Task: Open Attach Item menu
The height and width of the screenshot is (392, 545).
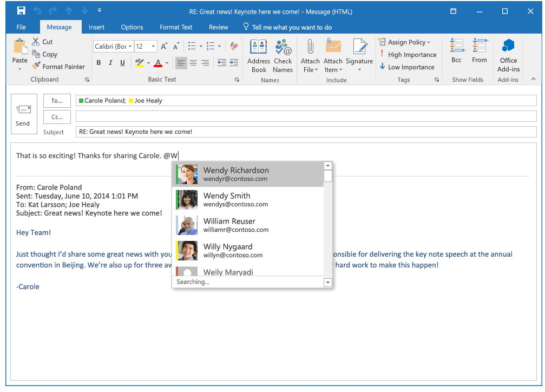Action: tap(333, 56)
